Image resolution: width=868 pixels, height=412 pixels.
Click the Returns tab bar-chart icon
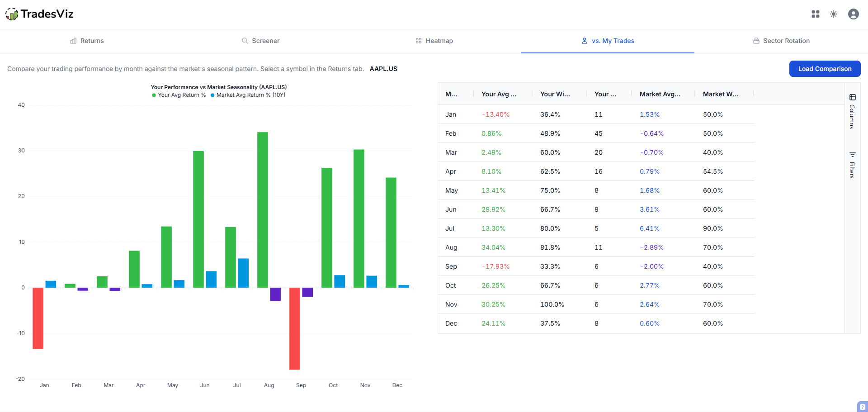point(73,41)
